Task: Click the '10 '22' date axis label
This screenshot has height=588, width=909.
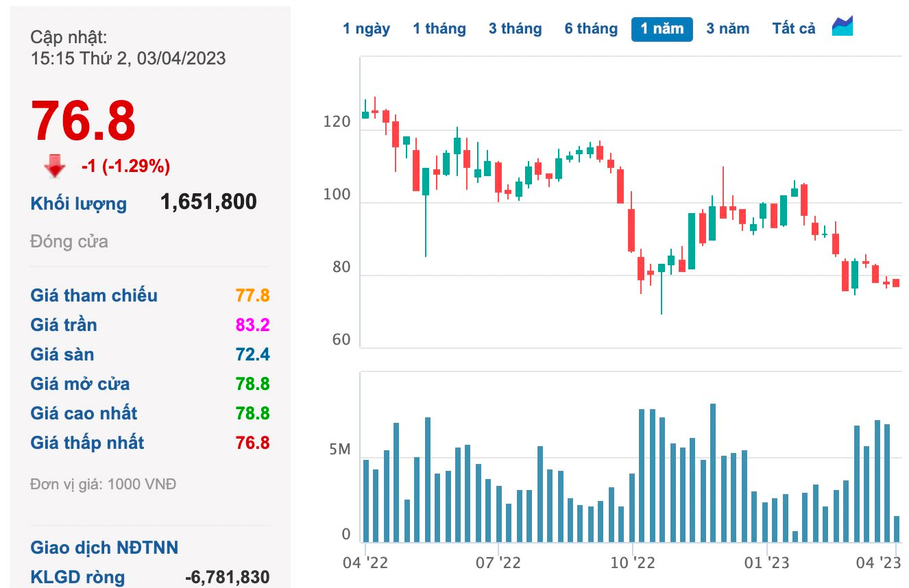Action: coord(632,563)
